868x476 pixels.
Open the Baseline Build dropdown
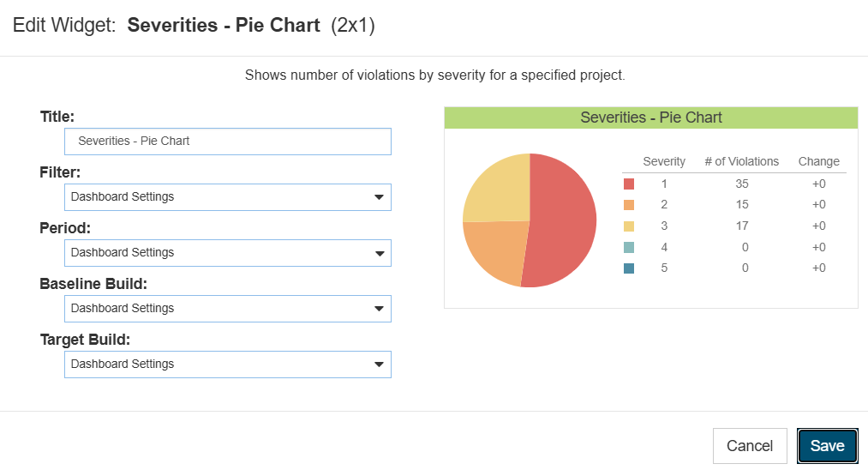click(x=228, y=309)
